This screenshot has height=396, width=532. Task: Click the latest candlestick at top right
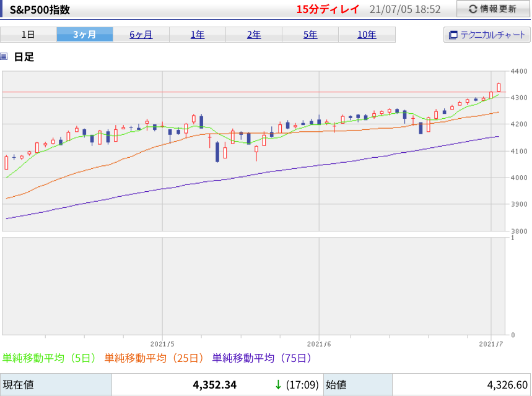(x=499, y=87)
